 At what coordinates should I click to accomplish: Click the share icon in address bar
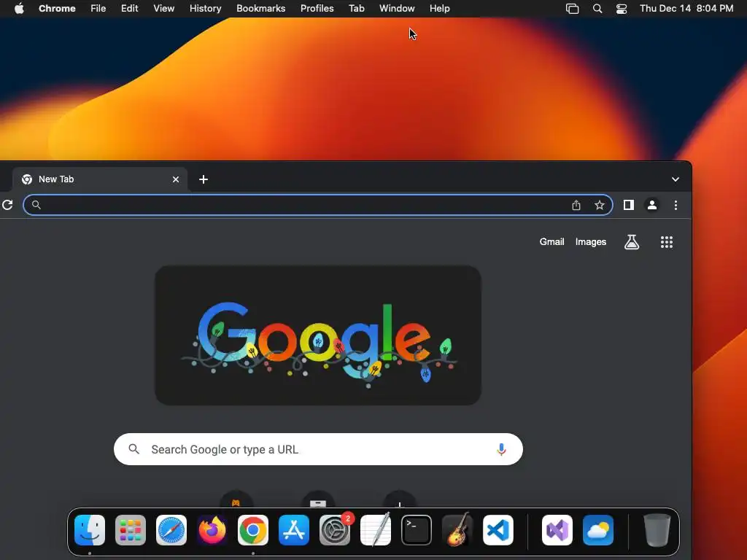click(x=576, y=205)
